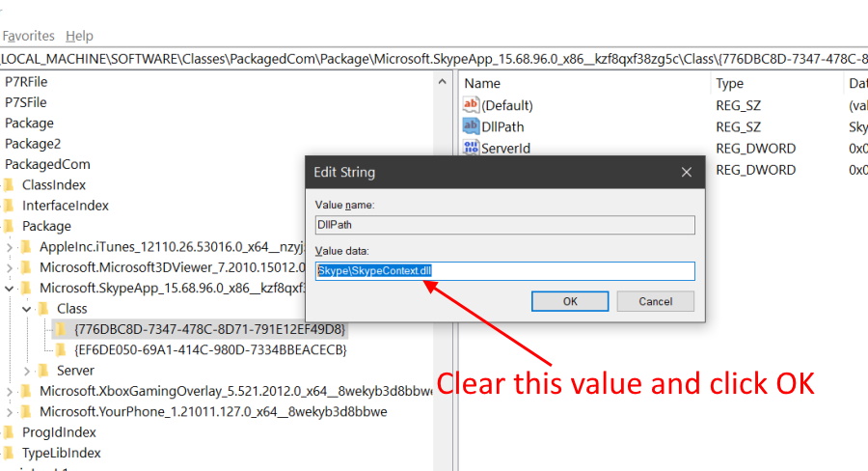Click the DllPath string value icon
Viewport: 868px width, 471px height.
pyautogui.click(x=471, y=126)
